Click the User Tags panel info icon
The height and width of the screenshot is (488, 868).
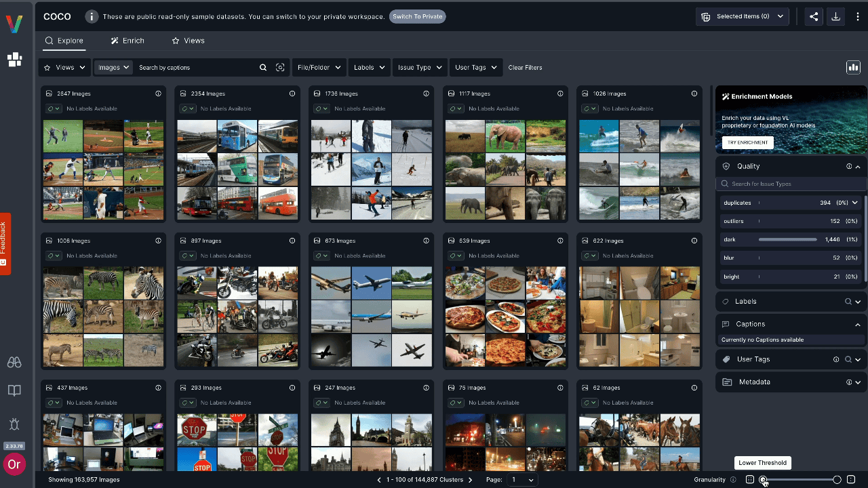836,360
